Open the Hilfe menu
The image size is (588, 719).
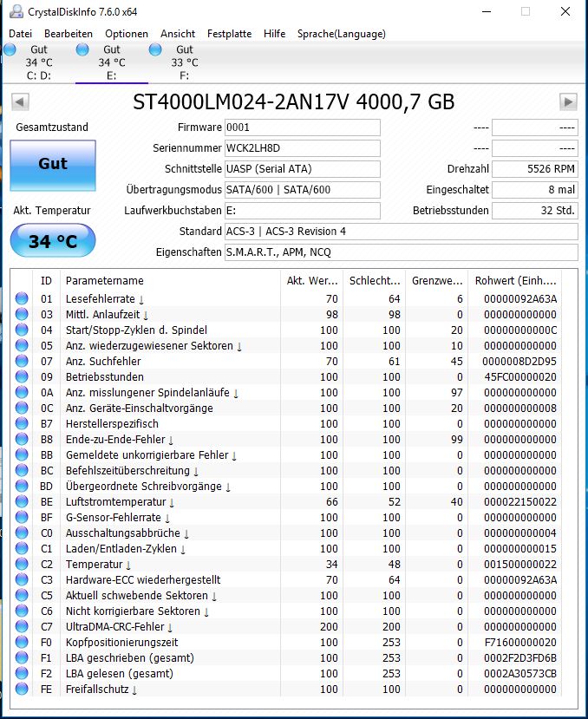point(274,34)
